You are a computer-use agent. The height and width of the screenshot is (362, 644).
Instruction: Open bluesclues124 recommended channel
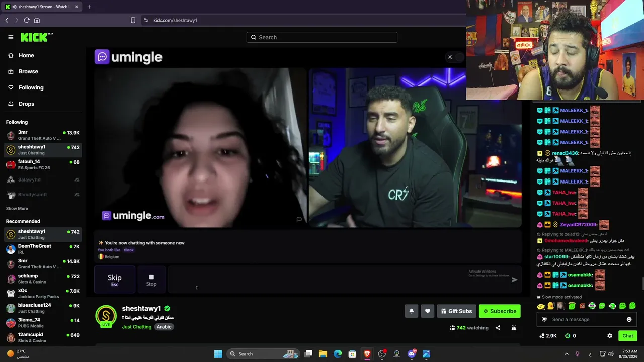43,308
